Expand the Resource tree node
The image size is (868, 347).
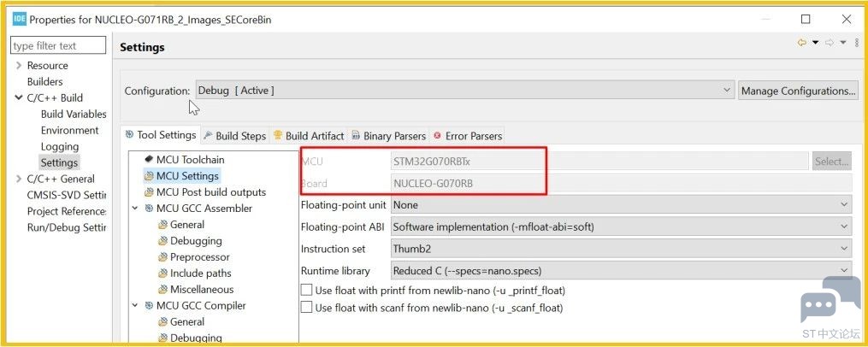(x=19, y=65)
